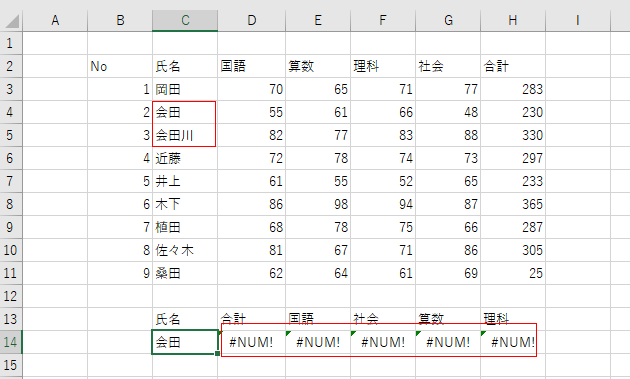Select column A header
The width and height of the screenshot is (630, 379).
point(55,20)
